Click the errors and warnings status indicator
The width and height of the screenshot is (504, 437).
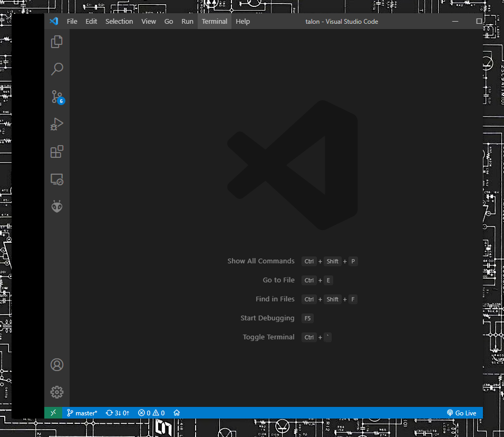tap(151, 413)
